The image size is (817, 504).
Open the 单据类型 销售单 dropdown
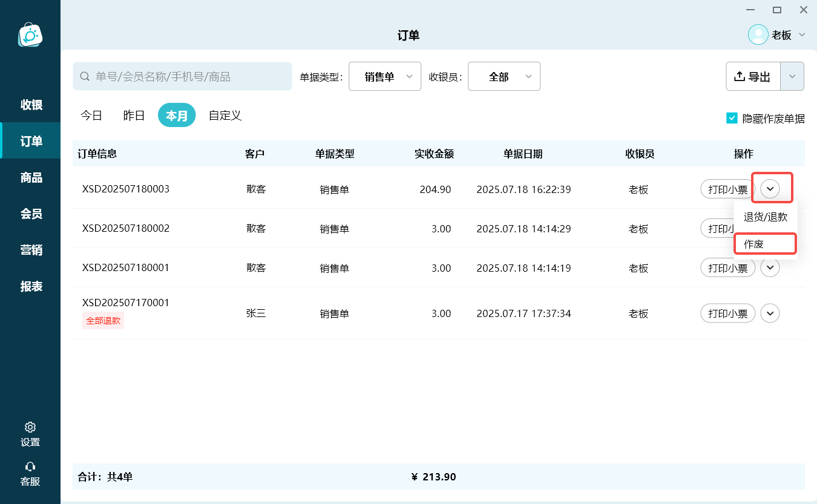(385, 76)
